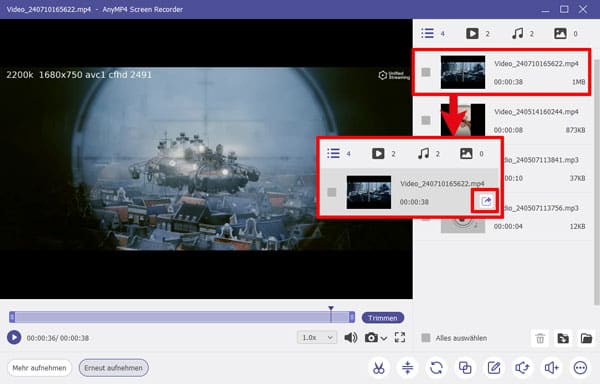Image resolution: width=600 pixels, height=384 pixels.
Task: Open the format converter icon
Action: [436, 368]
